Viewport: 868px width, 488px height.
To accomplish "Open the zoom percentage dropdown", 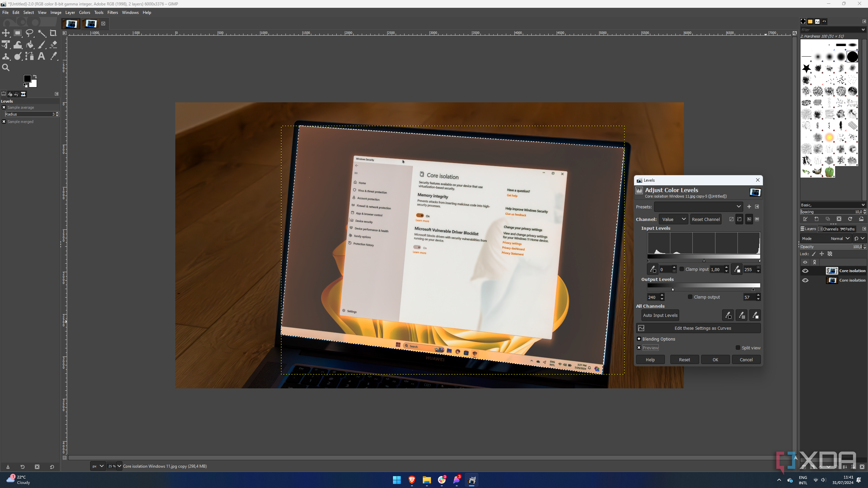I will pos(119,466).
